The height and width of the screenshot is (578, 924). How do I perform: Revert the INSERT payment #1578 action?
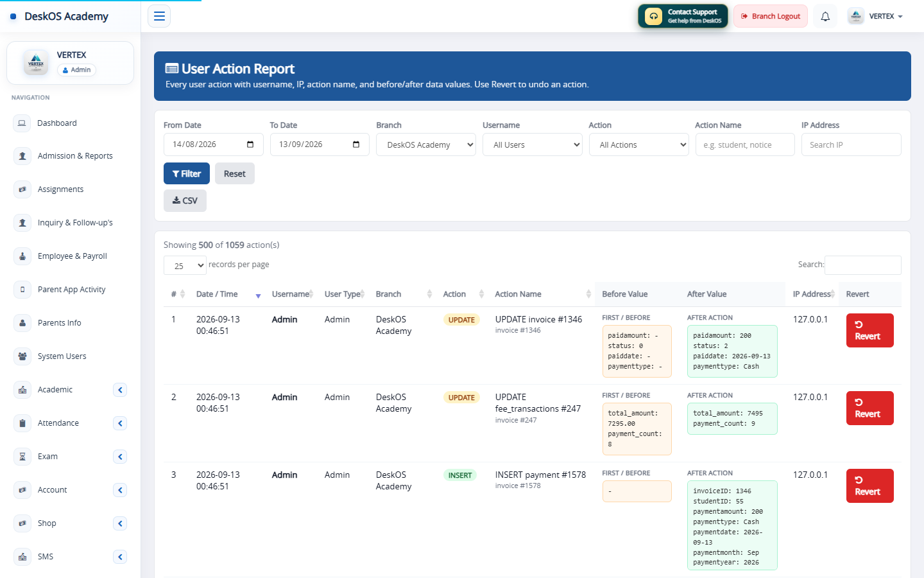(x=870, y=486)
